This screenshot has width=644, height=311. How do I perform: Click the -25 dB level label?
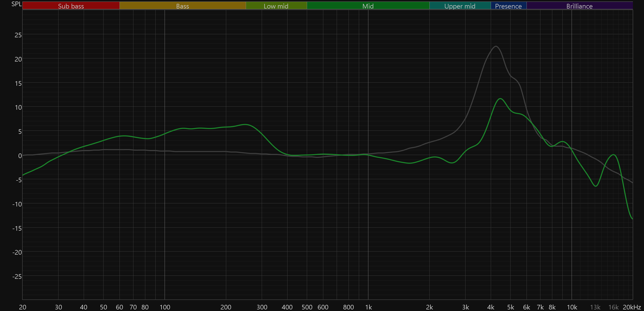pyautogui.click(x=17, y=277)
